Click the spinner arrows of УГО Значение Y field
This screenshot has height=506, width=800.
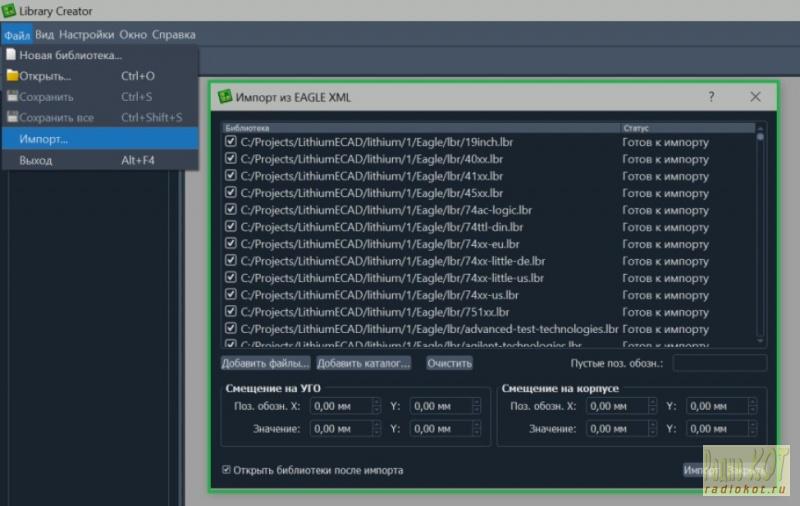point(475,429)
